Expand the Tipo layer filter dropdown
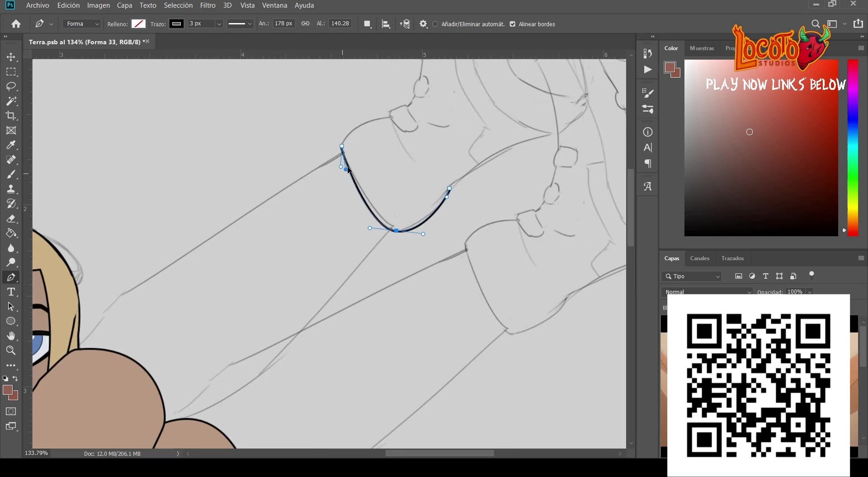The image size is (868, 477). [693, 276]
